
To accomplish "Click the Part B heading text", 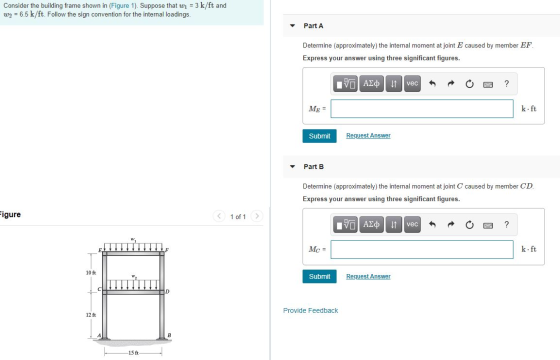I will [x=314, y=166].
